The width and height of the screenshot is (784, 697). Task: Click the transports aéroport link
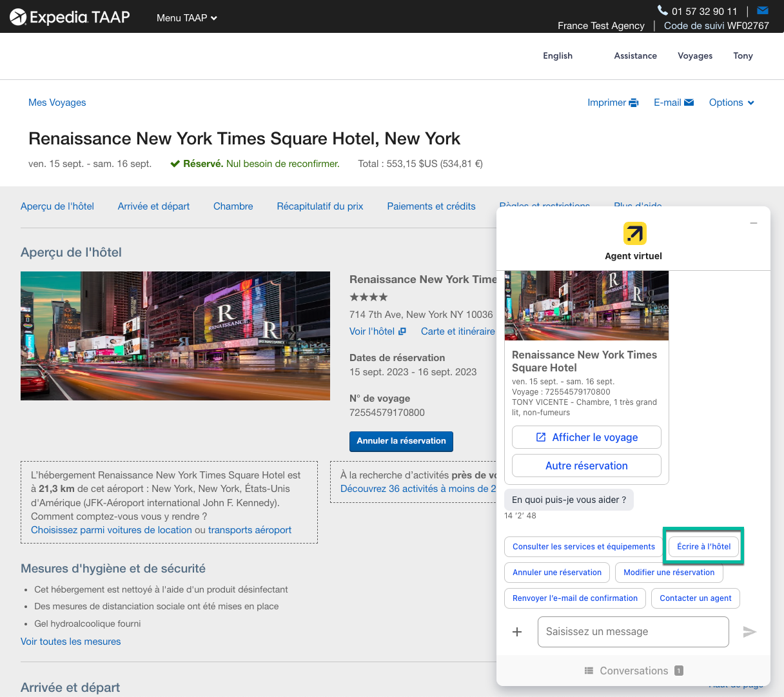coord(250,530)
